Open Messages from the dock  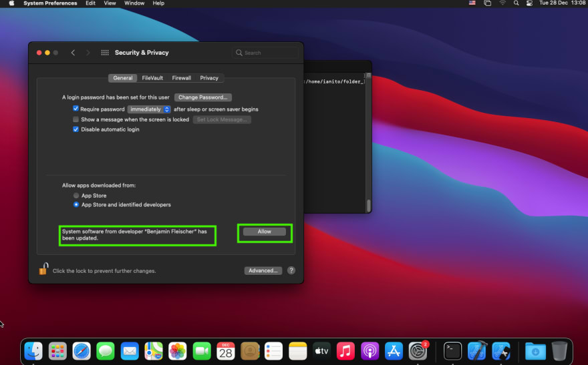coord(106,351)
